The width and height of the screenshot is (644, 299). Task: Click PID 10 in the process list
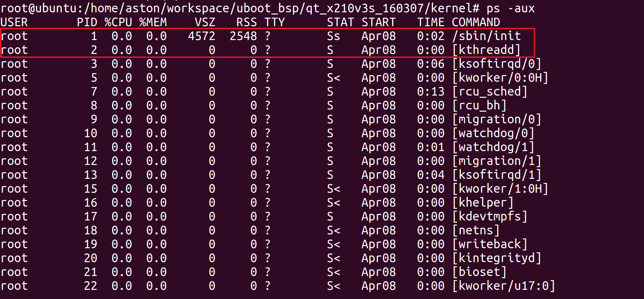pos(91,133)
